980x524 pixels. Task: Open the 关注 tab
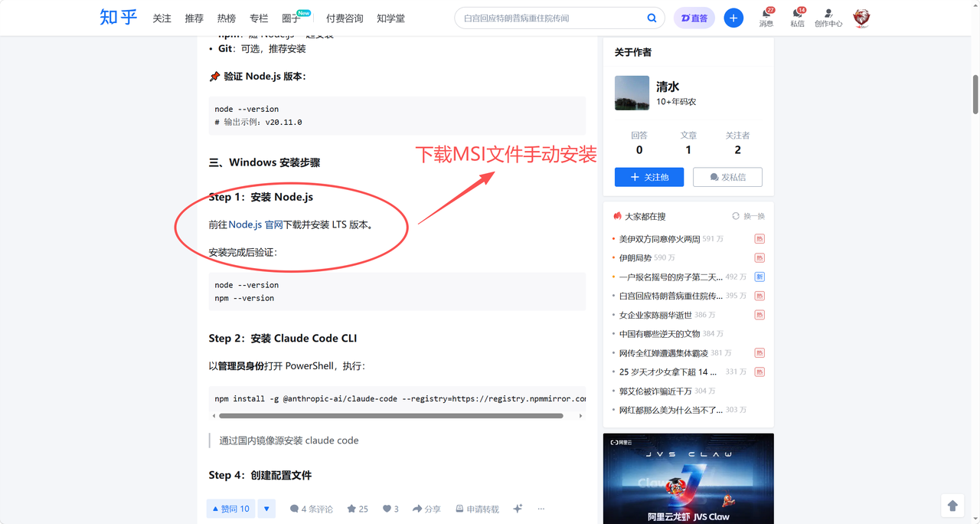point(162,18)
